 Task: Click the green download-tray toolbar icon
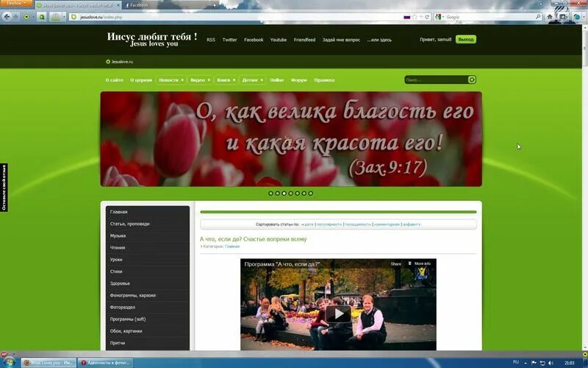56,17
